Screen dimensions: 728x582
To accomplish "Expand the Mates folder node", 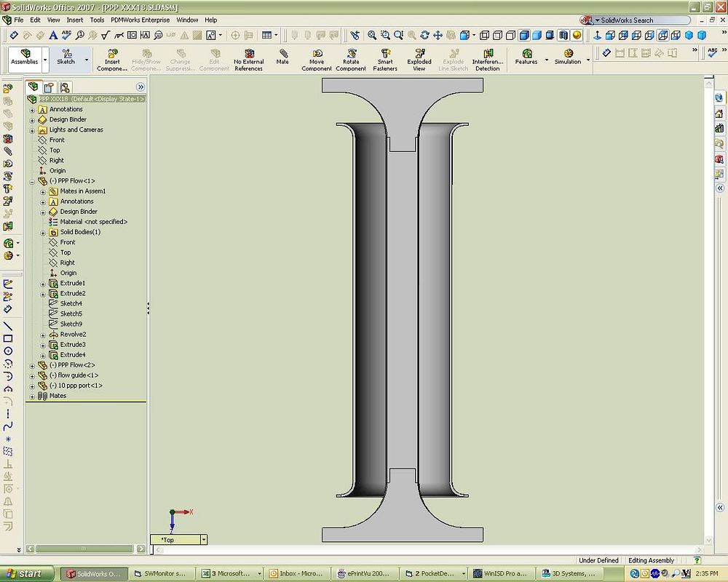I will coord(32,396).
